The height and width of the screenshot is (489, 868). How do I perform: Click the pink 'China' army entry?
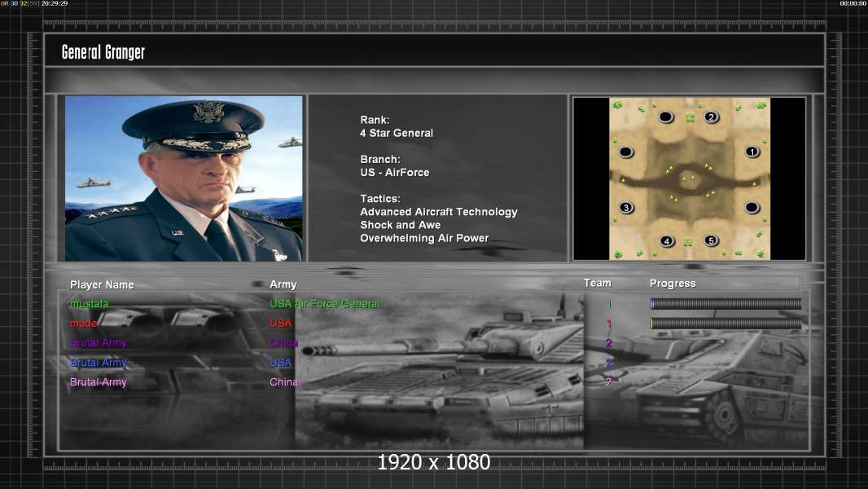tap(284, 382)
